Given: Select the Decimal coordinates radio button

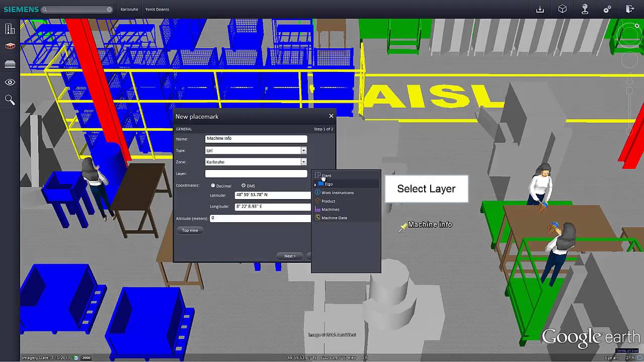Looking at the screenshot, I should (213, 186).
